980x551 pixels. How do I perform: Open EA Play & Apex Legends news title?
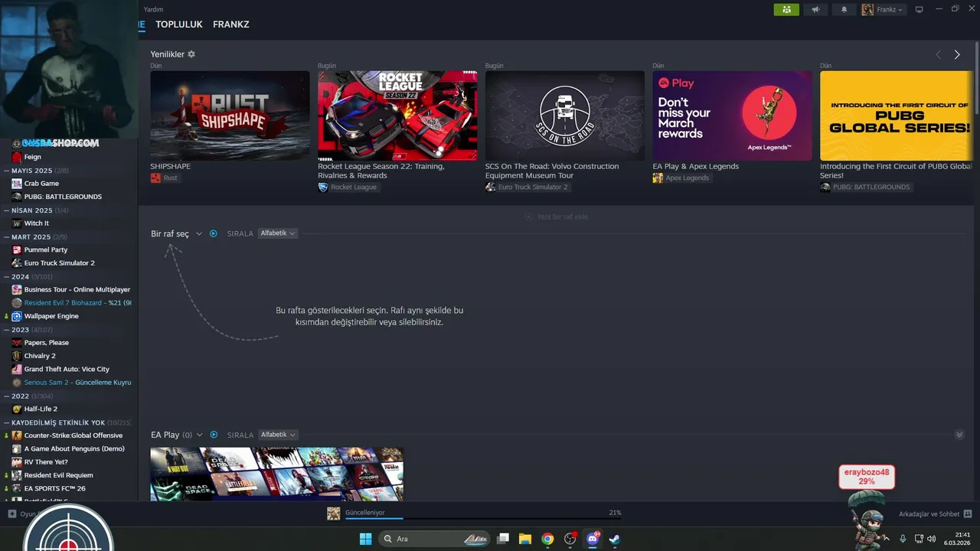(696, 166)
